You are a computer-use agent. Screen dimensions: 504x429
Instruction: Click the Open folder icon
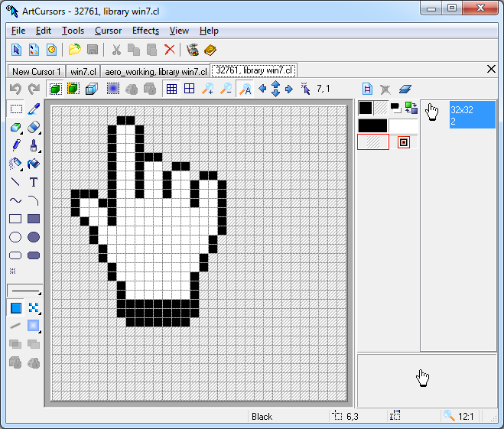74,50
